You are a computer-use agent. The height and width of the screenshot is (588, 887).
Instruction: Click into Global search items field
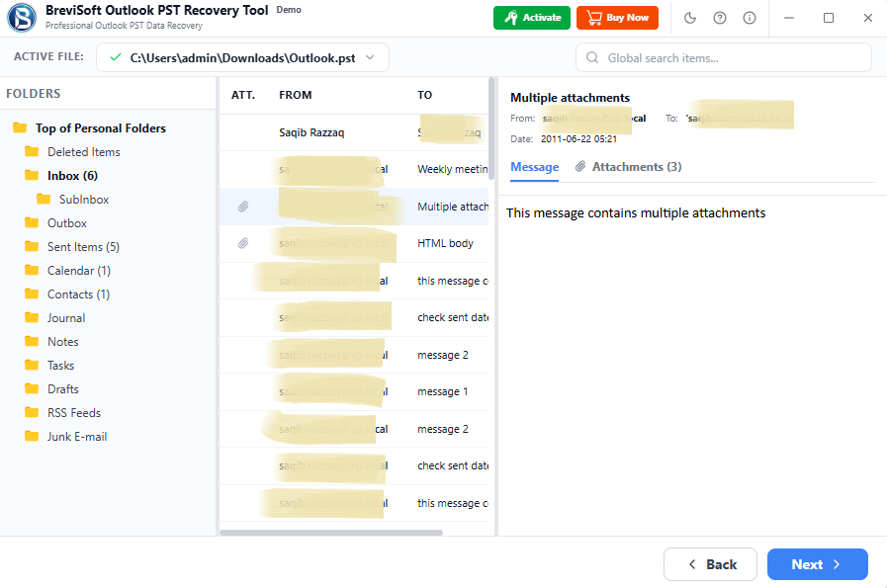[x=724, y=57]
